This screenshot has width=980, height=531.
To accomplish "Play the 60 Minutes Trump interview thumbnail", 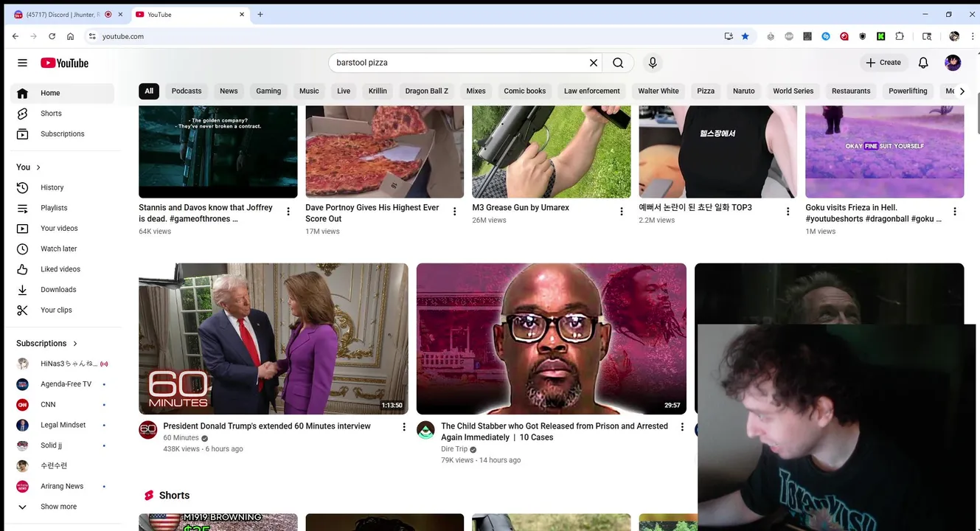I will (x=274, y=339).
